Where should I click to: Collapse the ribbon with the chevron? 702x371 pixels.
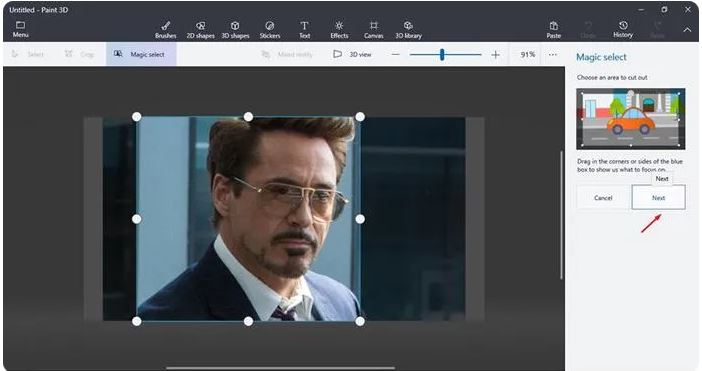[x=687, y=30]
